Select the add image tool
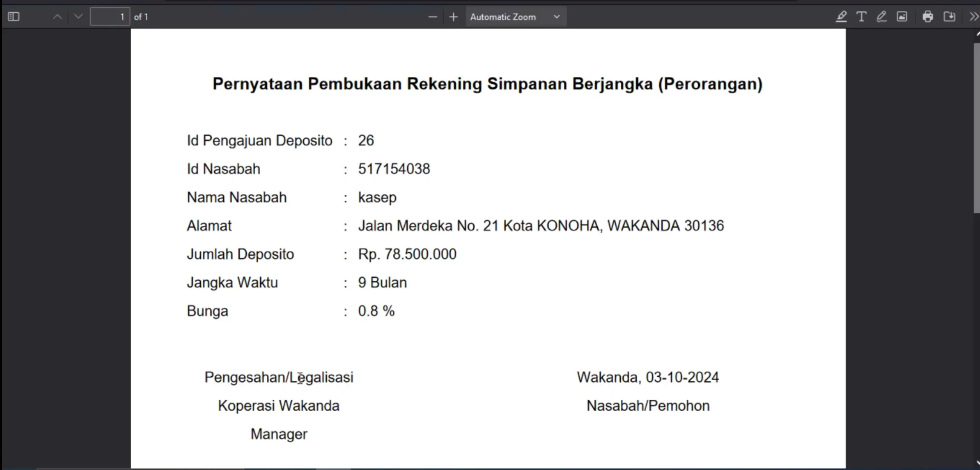 [902, 17]
